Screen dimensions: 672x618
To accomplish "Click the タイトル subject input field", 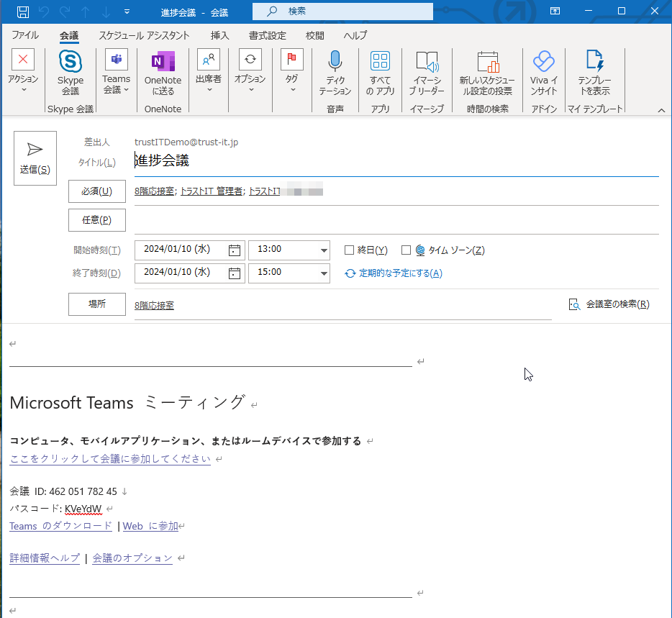I will [396, 161].
